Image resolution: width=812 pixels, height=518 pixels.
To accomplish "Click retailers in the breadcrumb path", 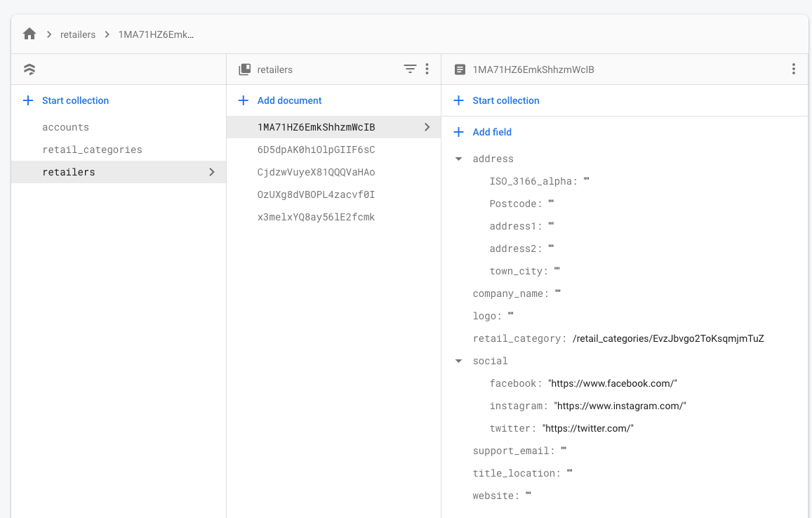I will [x=77, y=34].
